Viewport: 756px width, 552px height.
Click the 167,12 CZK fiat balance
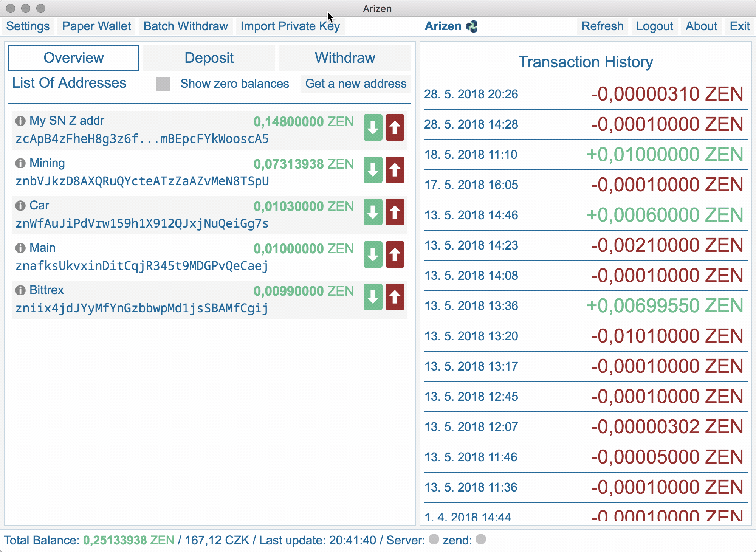pyautogui.click(x=217, y=540)
